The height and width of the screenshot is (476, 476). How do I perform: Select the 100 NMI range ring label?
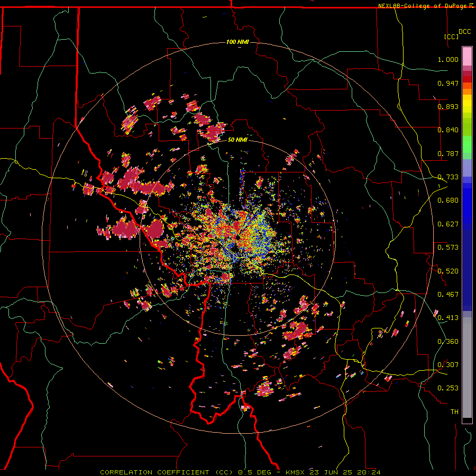237,42
